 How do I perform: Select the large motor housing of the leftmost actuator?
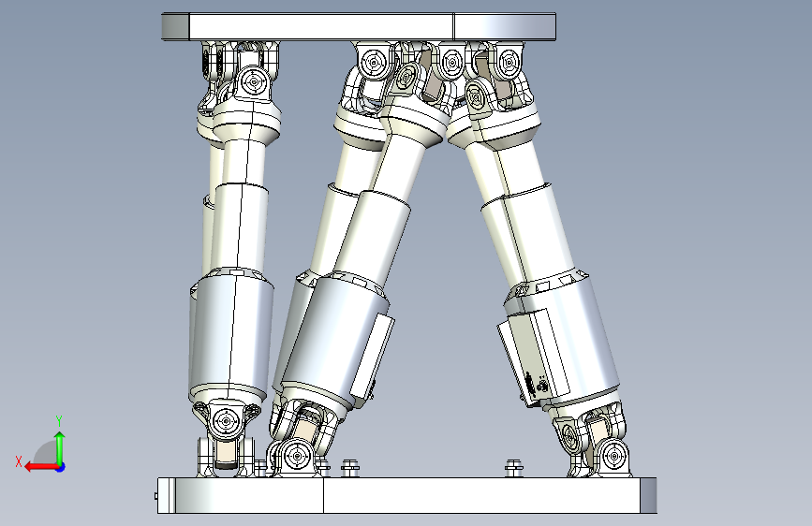click(231, 339)
